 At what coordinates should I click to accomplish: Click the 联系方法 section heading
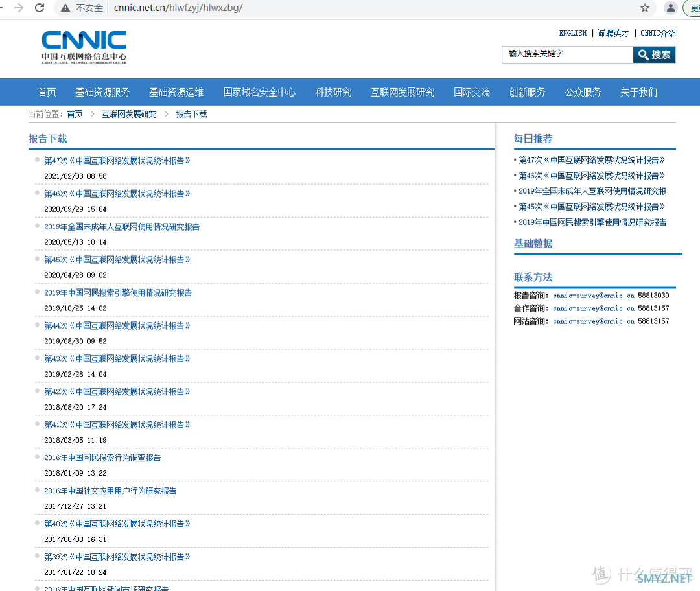(x=533, y=277)
